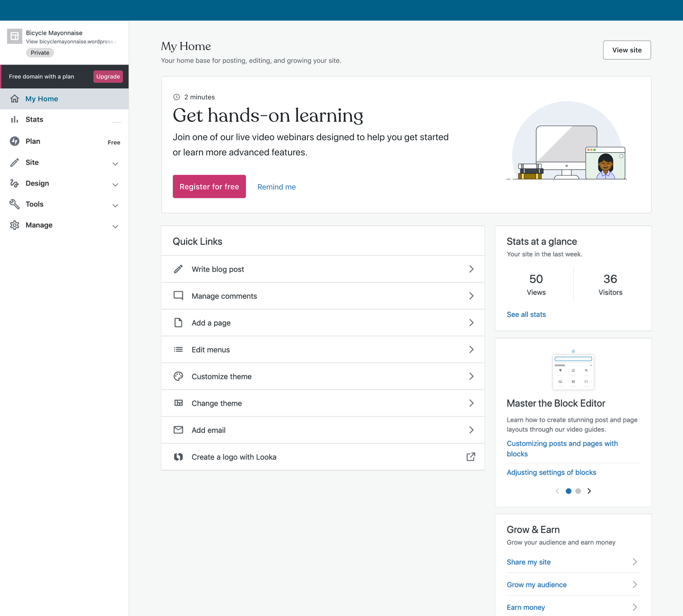Open the Manage sidebar menu
Viewport: 683px width, 616px height.
pos(64,225)
